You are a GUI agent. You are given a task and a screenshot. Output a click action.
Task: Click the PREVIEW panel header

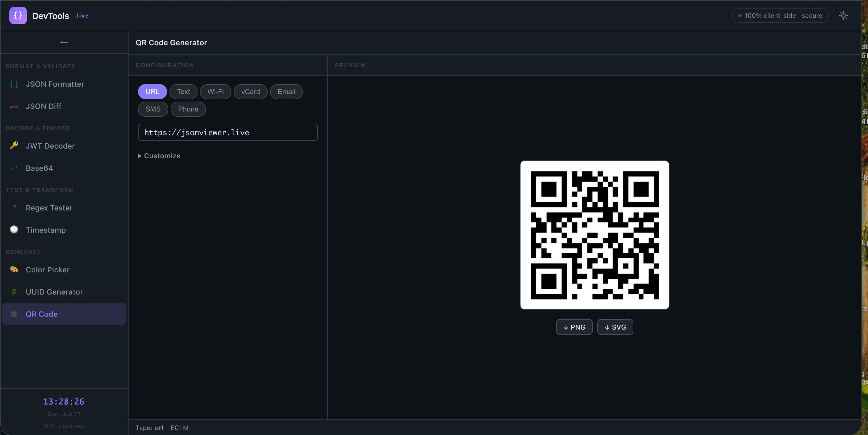point(350,65)
